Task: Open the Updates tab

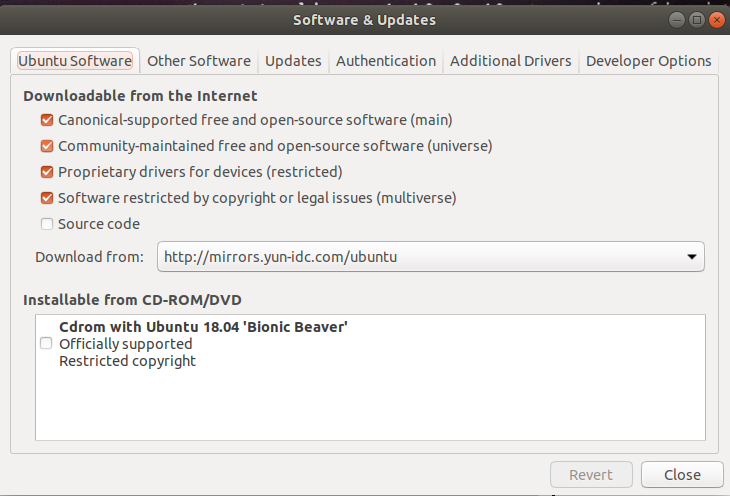Action: coord(293,61)
